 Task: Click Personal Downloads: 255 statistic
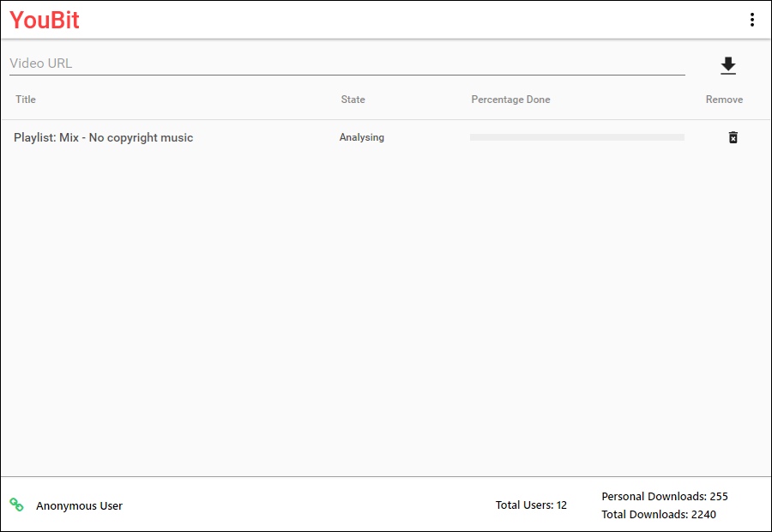point(664,496)
